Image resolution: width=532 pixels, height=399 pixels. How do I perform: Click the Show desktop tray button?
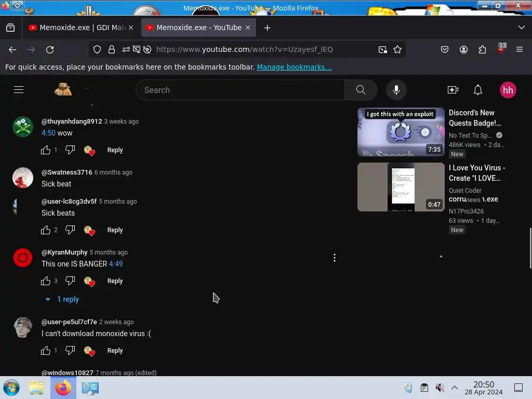tap(518, 388)
